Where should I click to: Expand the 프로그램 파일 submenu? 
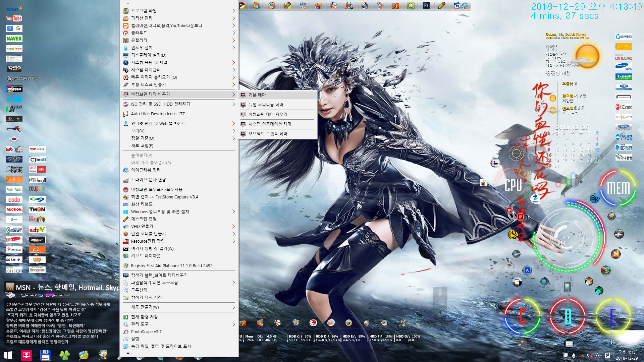(179, 11)
